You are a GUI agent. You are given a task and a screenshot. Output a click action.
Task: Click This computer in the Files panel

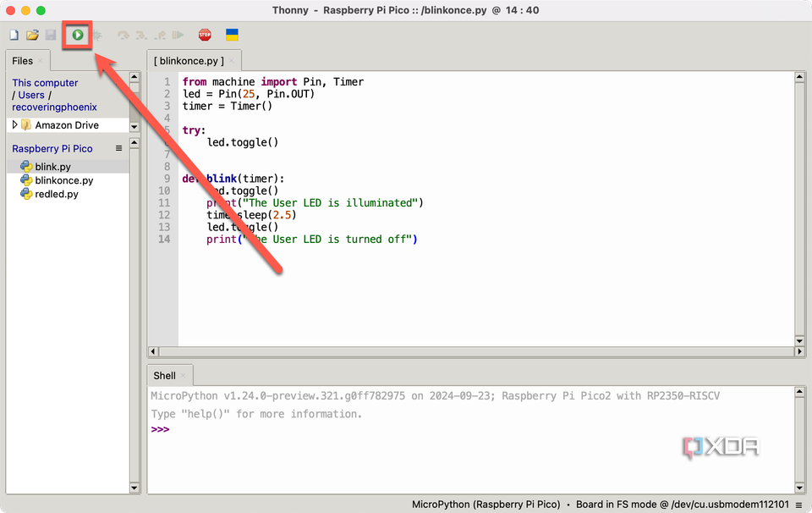point(44,82)
